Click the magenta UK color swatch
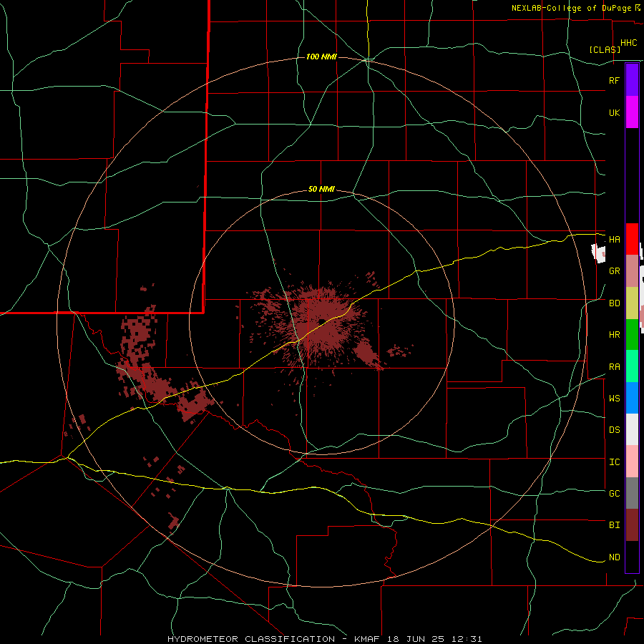This screenshot has width=644, height=644. (x=632, y=112)
